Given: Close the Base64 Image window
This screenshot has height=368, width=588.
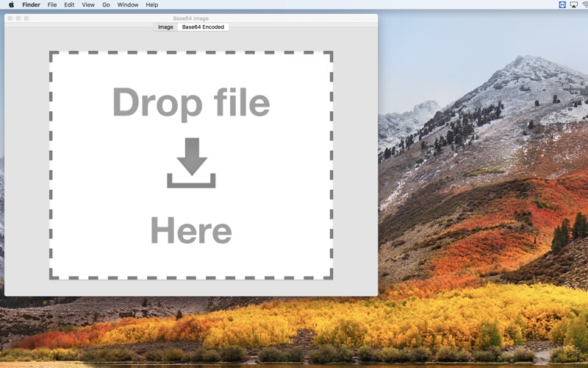Looking at the screenshot, I should (10, 18).
